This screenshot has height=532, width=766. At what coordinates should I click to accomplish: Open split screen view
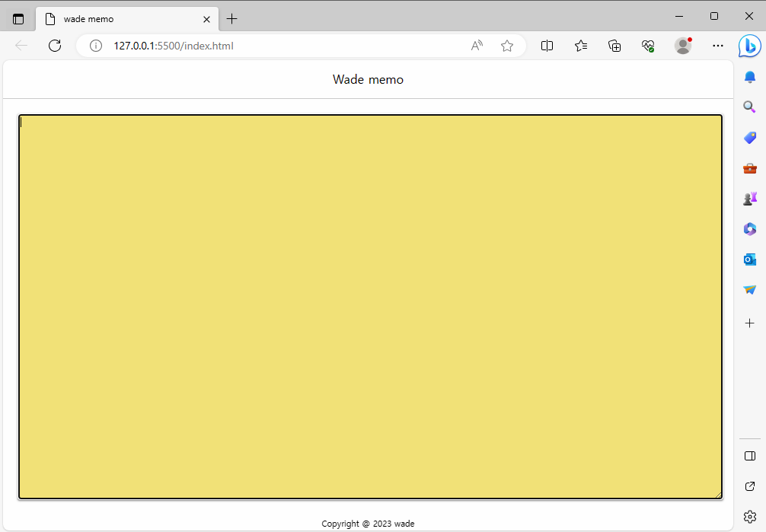click(547, 46)
